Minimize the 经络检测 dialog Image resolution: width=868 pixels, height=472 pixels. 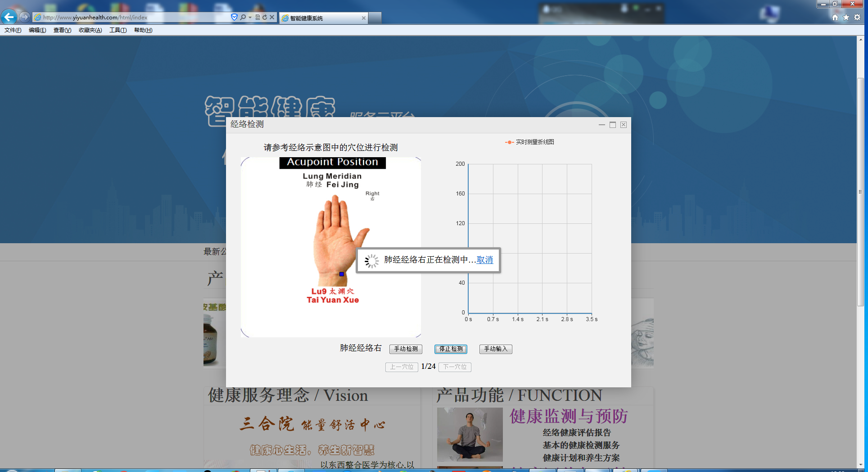click(602, 125)
